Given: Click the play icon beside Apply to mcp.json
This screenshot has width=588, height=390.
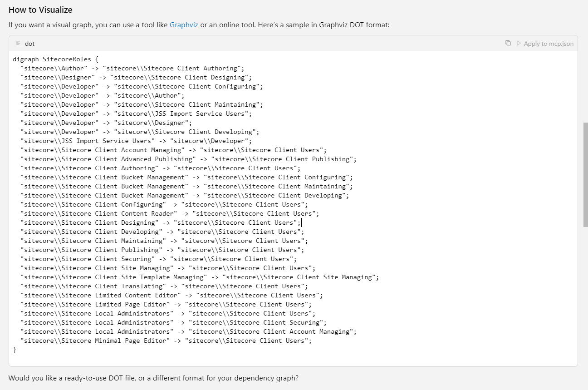Looking at the screenshot, I should tap(519, 43).
